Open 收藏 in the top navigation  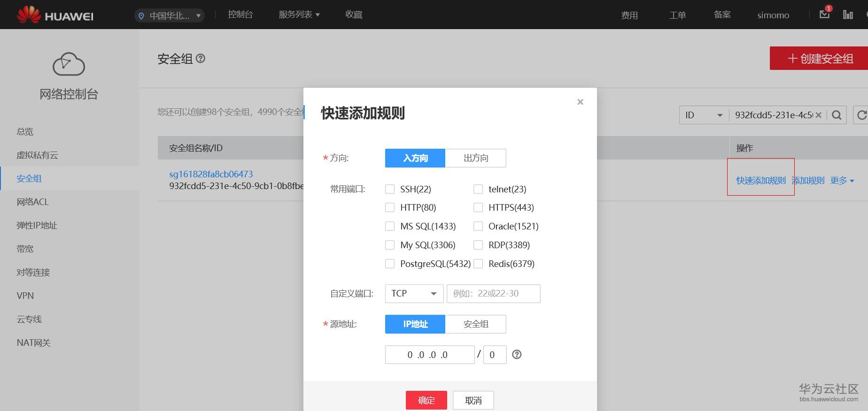[354, 15]
